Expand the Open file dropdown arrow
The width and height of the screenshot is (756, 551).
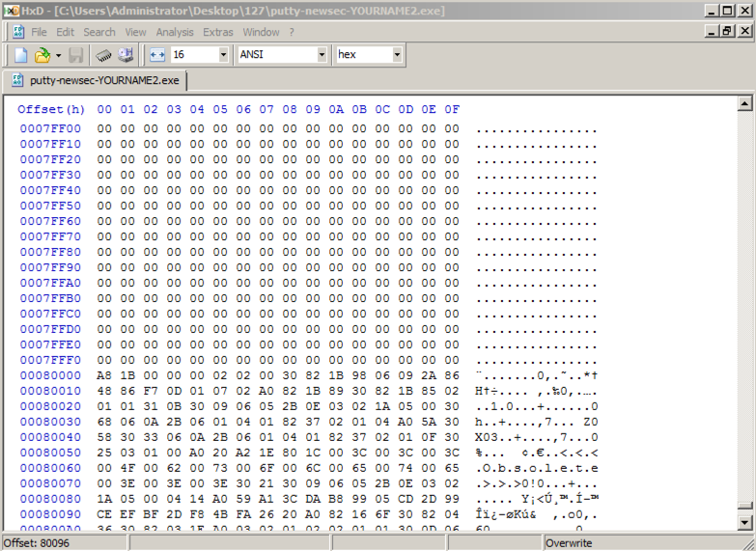click(x=58, y=55)
